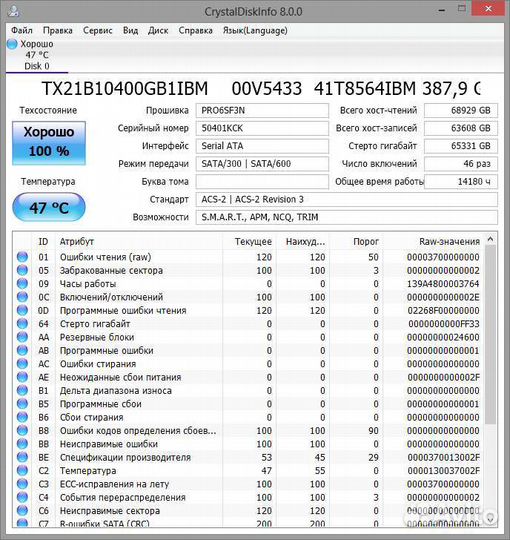The image size is (510, 540).
Task: Select the Disk 0 drive tab
Action: (37, 55)
